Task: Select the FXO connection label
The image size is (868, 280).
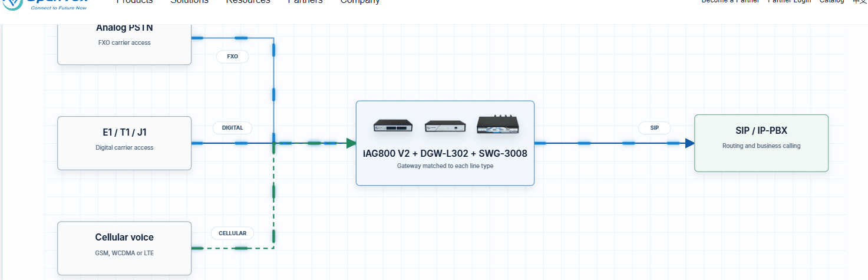Action: pyautogui.click(x=232, y=57)
